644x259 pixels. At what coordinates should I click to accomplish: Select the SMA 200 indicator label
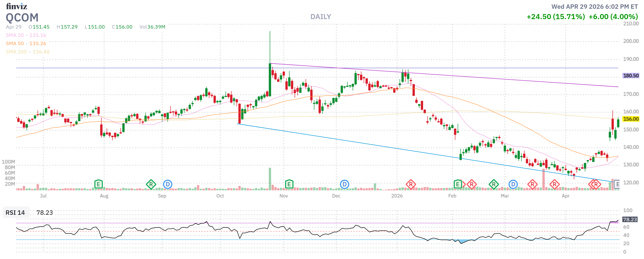(x=16, y=52)
